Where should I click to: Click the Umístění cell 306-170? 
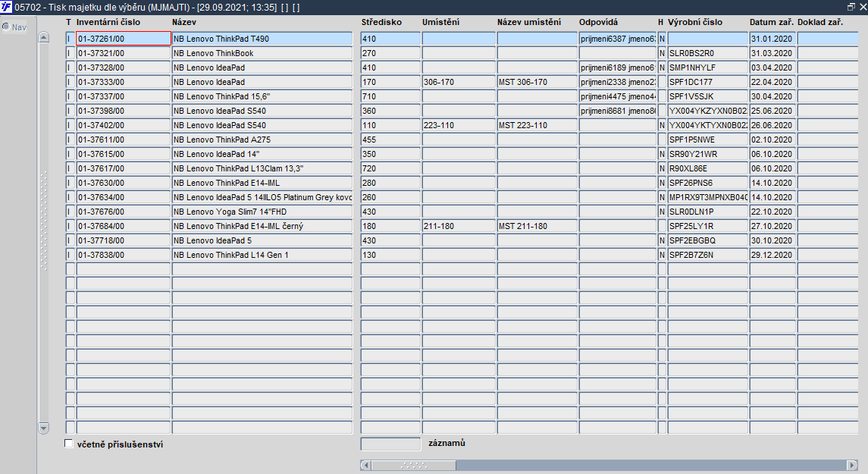point(459,82)
